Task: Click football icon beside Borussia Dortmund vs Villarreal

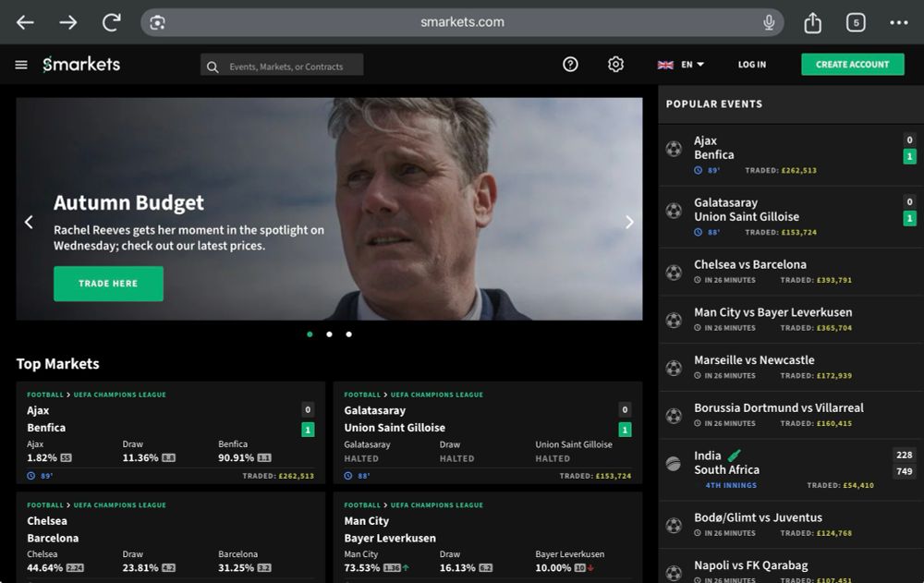Action: click(x=674, y=416)
